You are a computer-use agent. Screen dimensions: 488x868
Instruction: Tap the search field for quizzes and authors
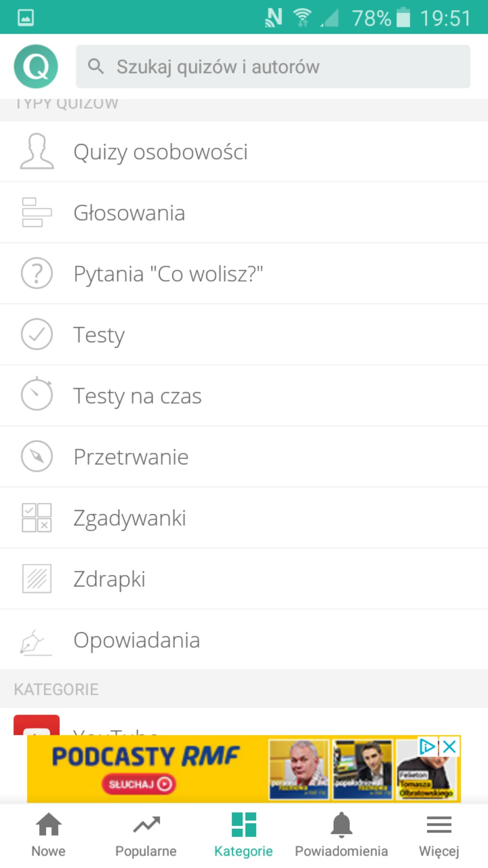[273, 66]
